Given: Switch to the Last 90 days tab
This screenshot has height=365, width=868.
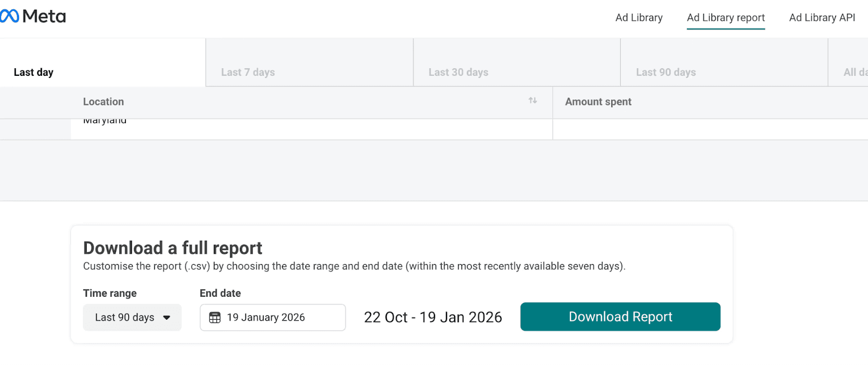Looking at the screenshot, I should pos(724,63).
